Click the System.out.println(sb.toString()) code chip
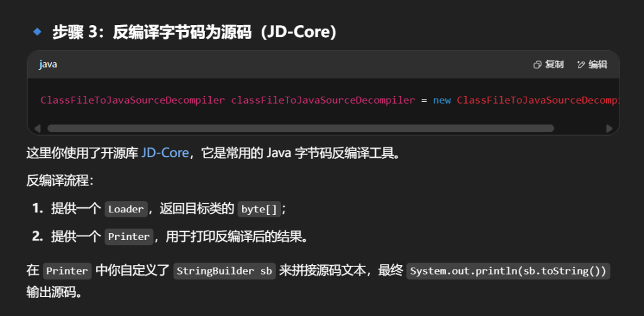 click(x=509, y=271)
